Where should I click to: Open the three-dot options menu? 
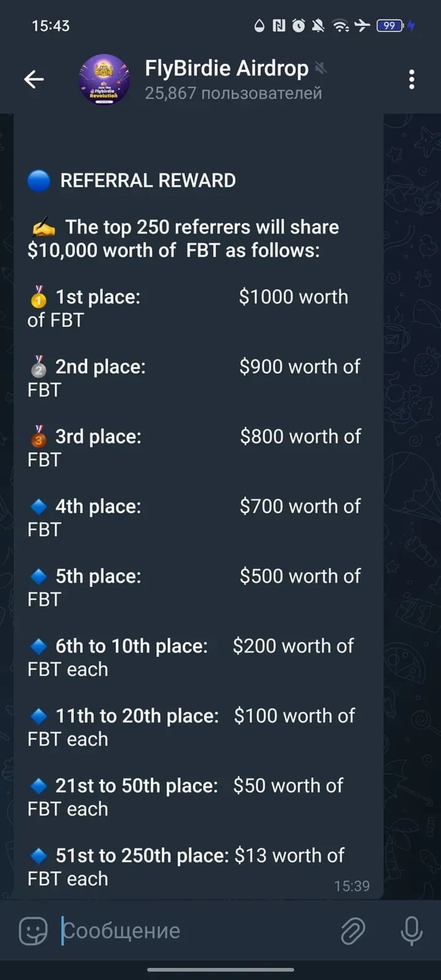[411, 79]
